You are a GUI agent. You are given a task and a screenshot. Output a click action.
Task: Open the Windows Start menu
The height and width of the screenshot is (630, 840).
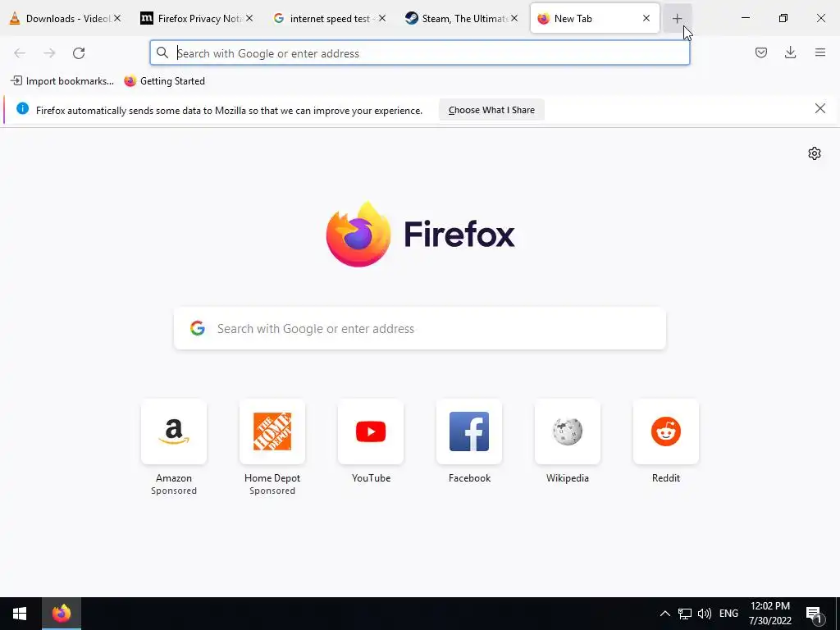point(20,614)
